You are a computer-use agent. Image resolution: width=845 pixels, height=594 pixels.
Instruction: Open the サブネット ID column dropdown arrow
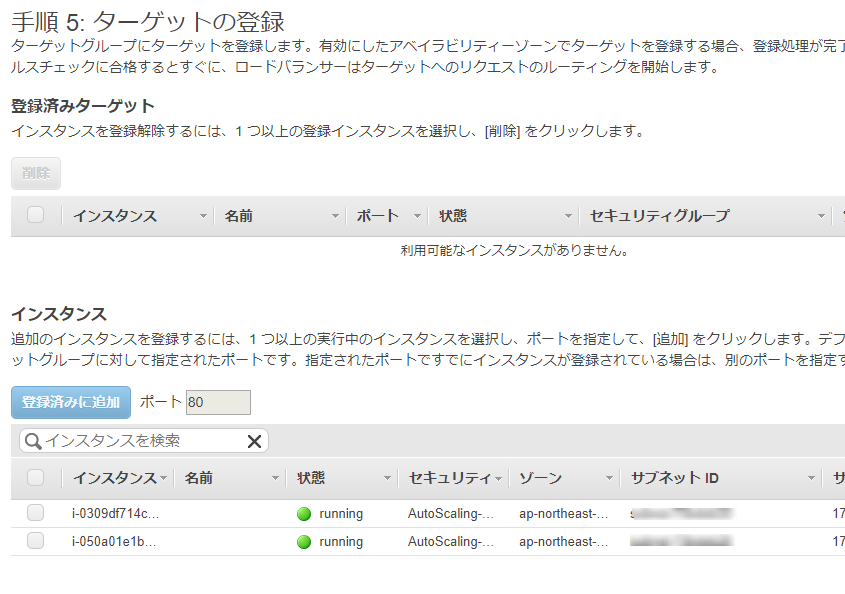tap(812, 479)
